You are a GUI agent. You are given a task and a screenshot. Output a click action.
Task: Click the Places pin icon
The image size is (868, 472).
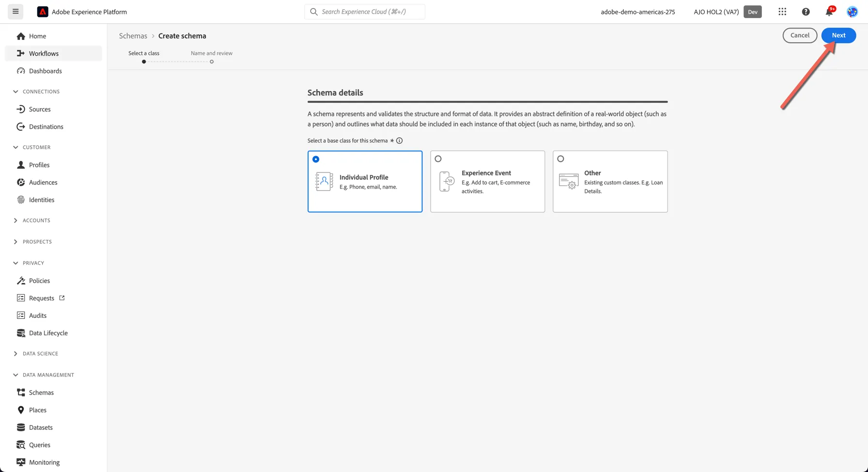coord(21,410)
